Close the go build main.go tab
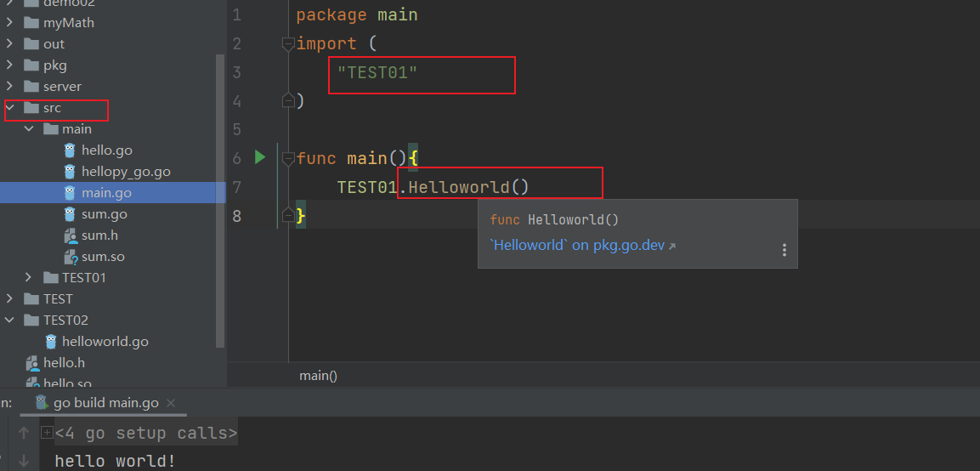 [172, 403]
